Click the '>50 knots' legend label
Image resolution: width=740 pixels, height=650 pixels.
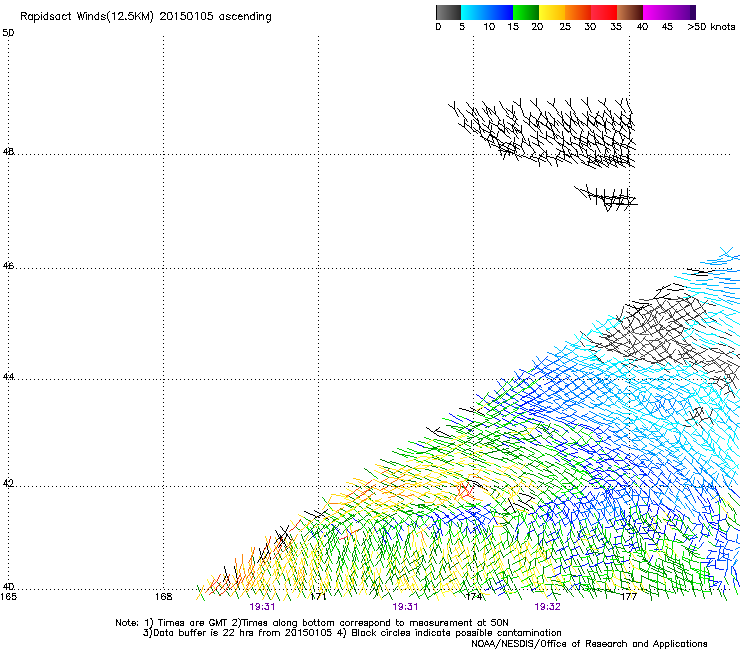click(x=711, y=27)
